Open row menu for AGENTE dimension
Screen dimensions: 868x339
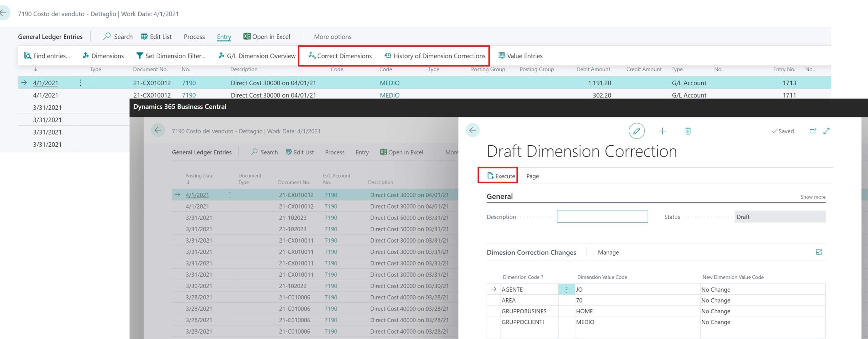click(567, 290)
